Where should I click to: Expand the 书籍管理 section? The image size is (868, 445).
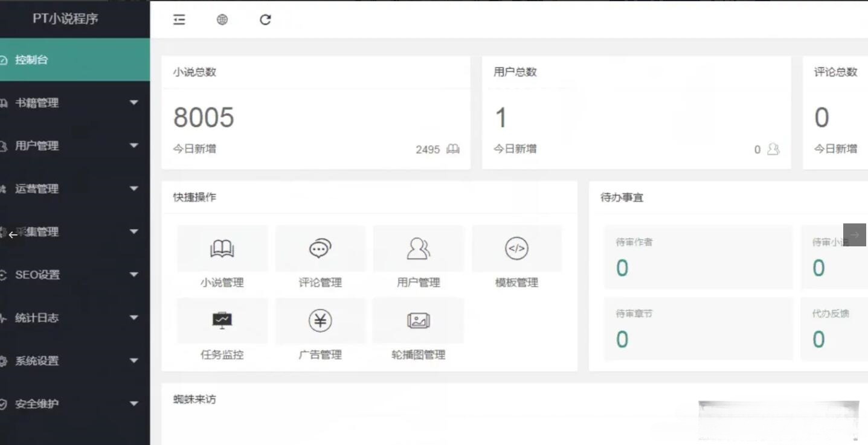tap(75, 103)
